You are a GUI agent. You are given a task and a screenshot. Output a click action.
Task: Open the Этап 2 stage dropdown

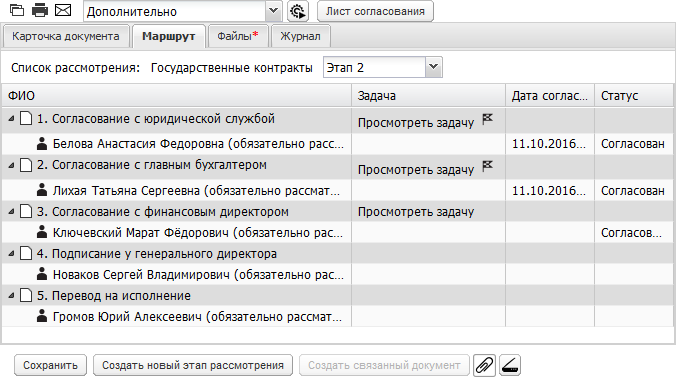tap(433, 67)
